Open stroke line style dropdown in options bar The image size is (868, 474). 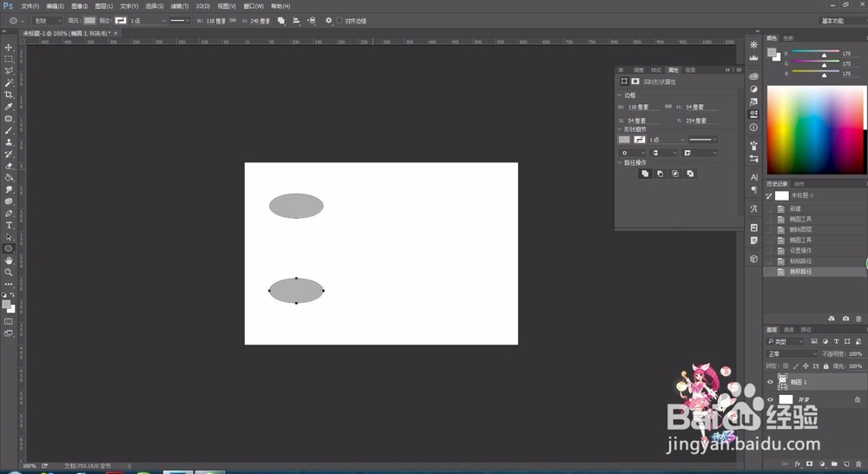coord(180,21)
